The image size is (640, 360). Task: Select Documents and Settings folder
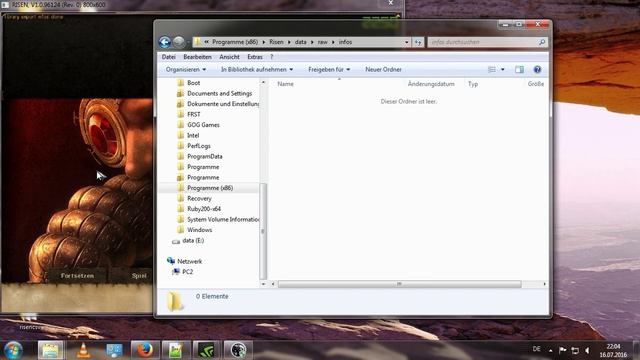coord(220,93)
